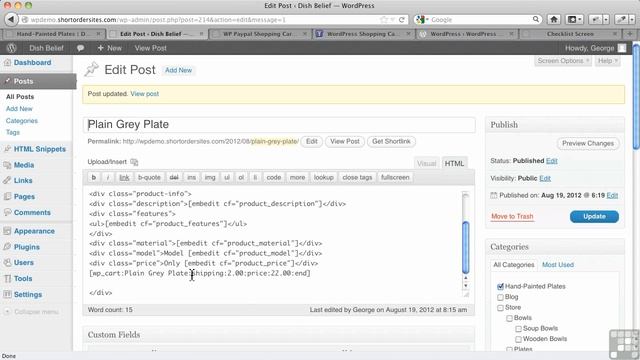Click View Post in the admin bar
The width and height of the screenshot is (640, 360).
151,48
